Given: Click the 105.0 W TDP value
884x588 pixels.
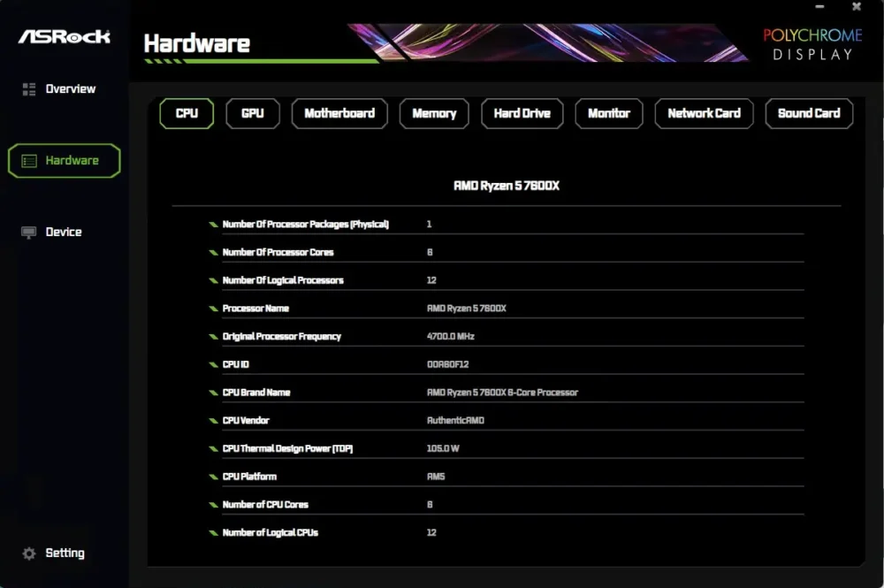Looking at the screenshot, I should coord(443,449).
